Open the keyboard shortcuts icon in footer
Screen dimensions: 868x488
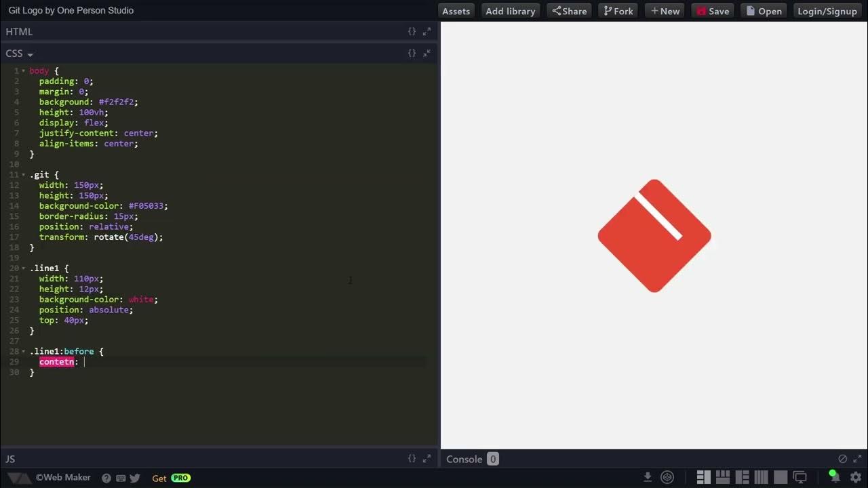pyautogui.click(x=121, y=478)
